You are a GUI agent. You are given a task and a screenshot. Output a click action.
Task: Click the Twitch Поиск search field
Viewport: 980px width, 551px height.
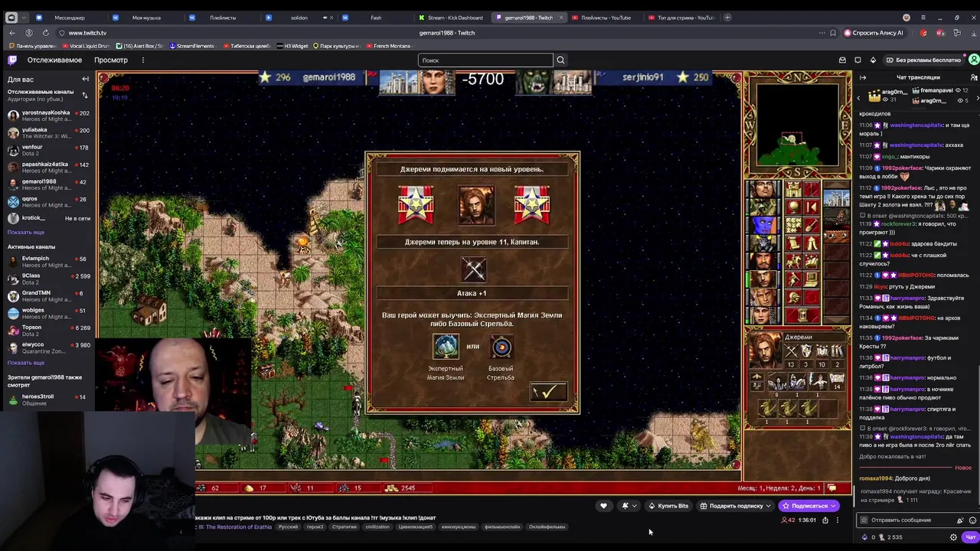485,60
